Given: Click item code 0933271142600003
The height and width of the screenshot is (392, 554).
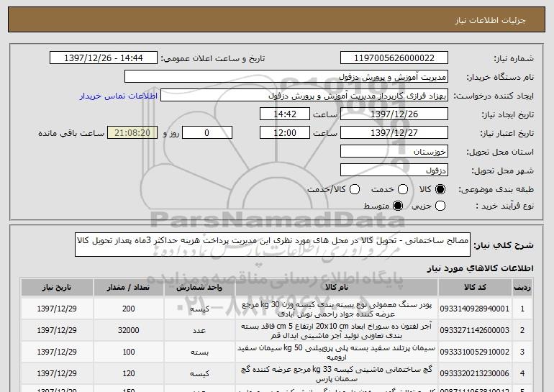Looking at the screenshot, I should pos(475,330).
